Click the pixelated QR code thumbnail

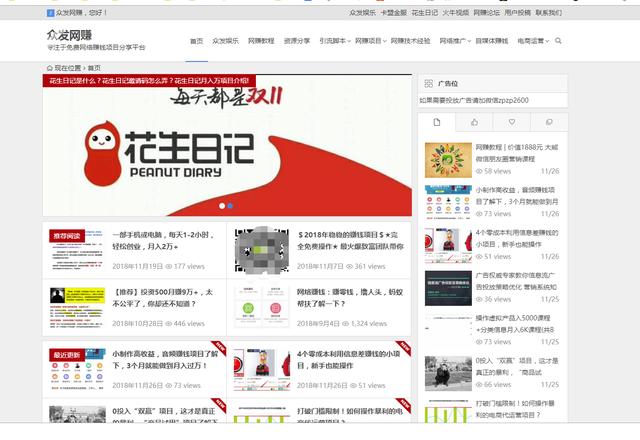coord(262,250)
